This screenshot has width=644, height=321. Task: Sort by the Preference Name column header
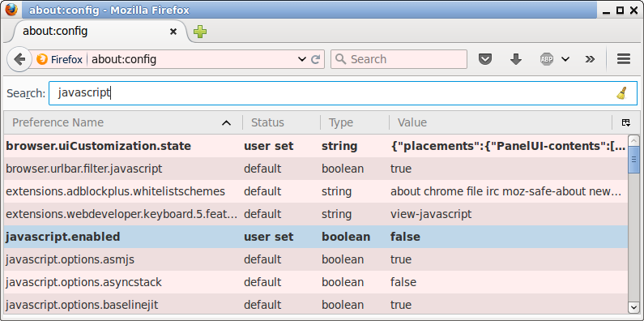pos(123,122)
